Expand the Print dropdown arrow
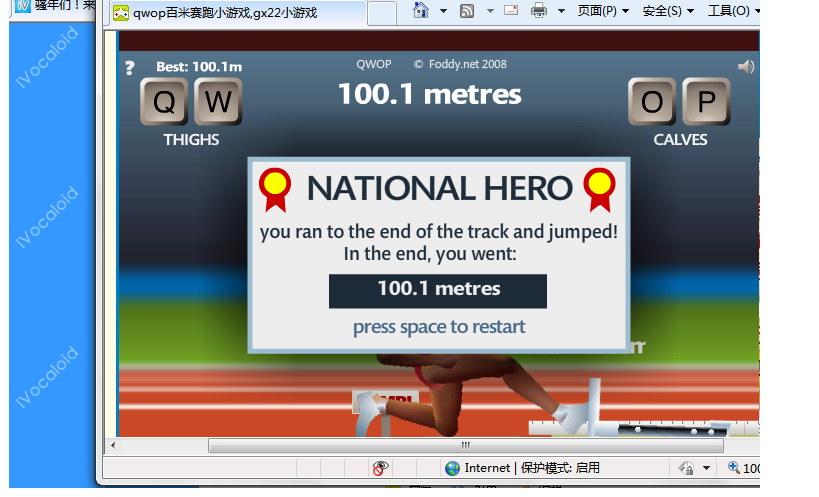The image size is (819, 497). click(561, 11)
